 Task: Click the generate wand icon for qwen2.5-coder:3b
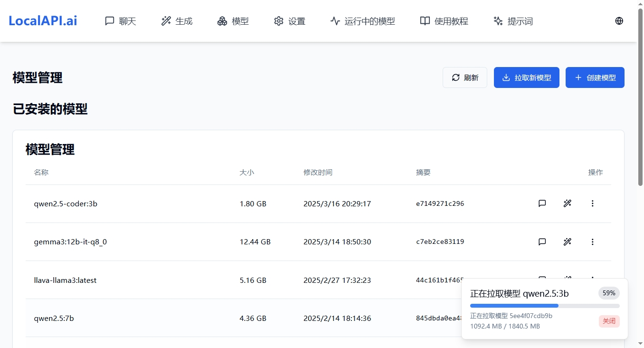tap(567, 203)
